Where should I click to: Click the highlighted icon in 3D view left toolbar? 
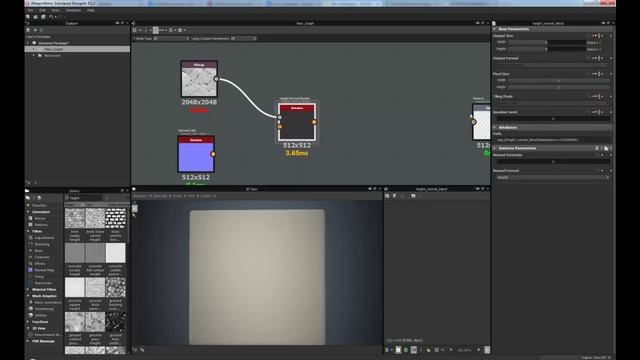135,209
